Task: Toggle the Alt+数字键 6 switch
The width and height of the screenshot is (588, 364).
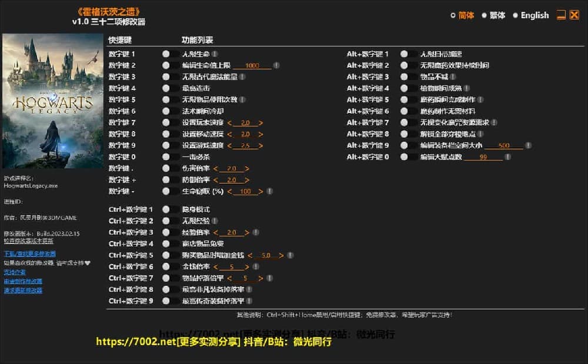Action: pyautogui.click(x=408, y=111)
